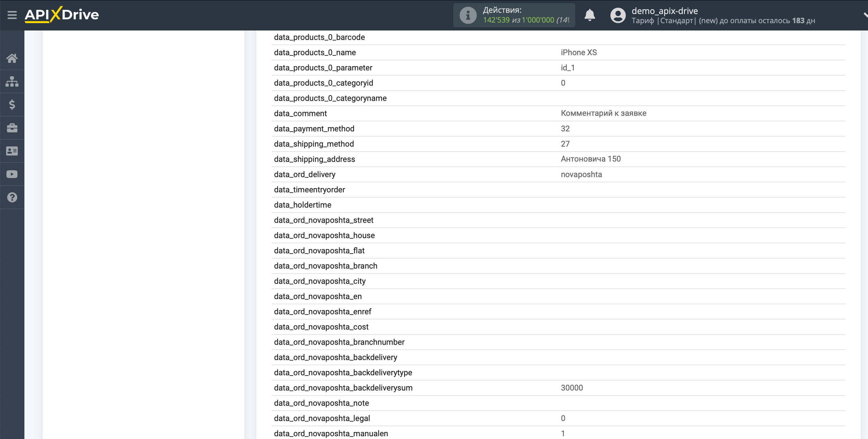Click the user avatar icon
The height and width of the screenshot is (439, 868).
618,15
